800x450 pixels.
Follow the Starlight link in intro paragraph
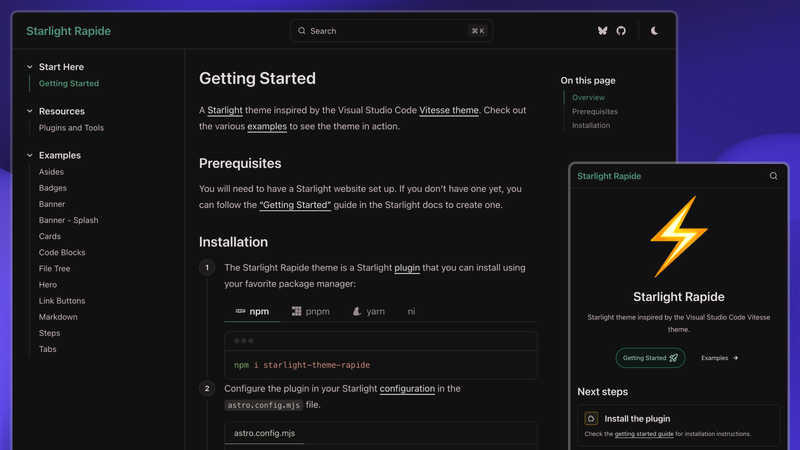click(x=224, y=110)
